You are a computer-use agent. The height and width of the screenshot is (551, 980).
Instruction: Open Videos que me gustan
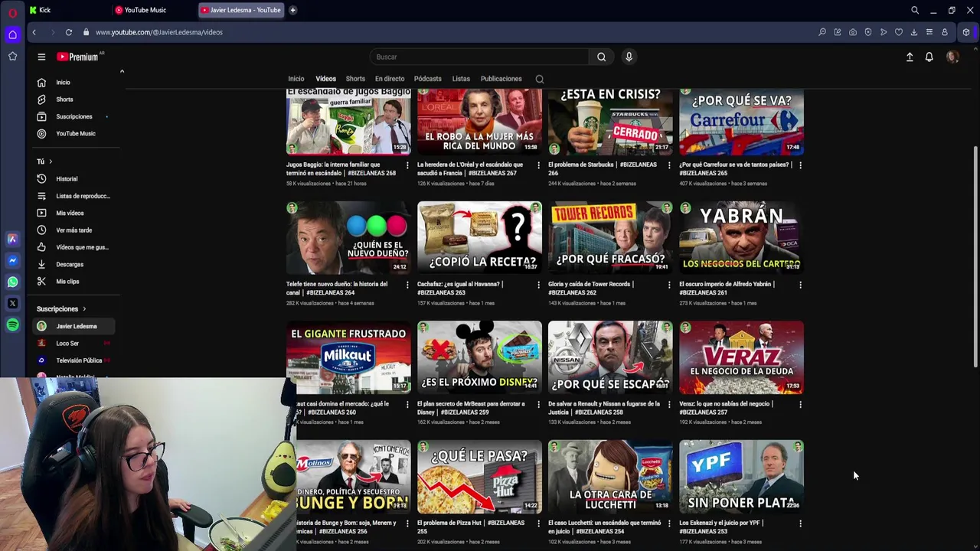tap(74, 247)
